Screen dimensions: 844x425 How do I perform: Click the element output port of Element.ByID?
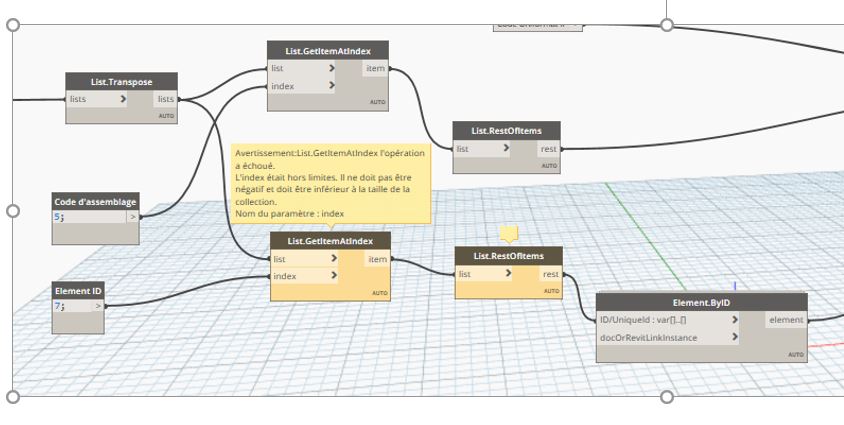[786, 320]
